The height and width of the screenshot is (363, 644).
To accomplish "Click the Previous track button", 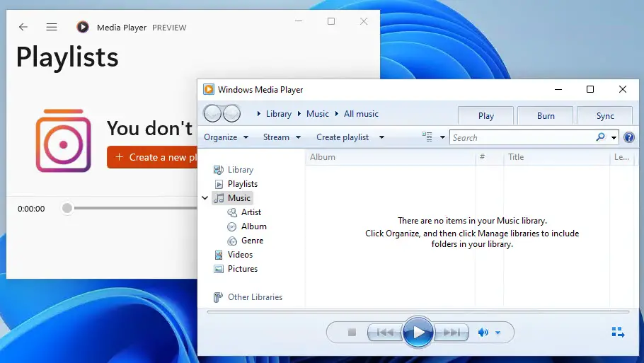I will coord(385,332).
